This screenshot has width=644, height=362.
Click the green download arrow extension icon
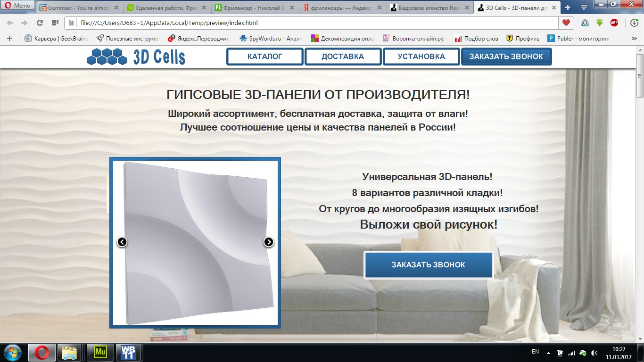[x=600, y=23]
